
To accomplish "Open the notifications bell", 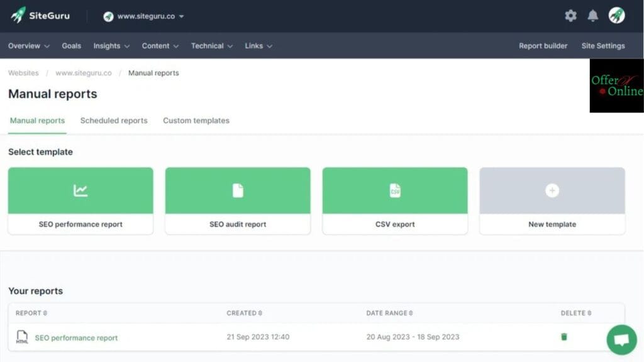I will (592, 16).
